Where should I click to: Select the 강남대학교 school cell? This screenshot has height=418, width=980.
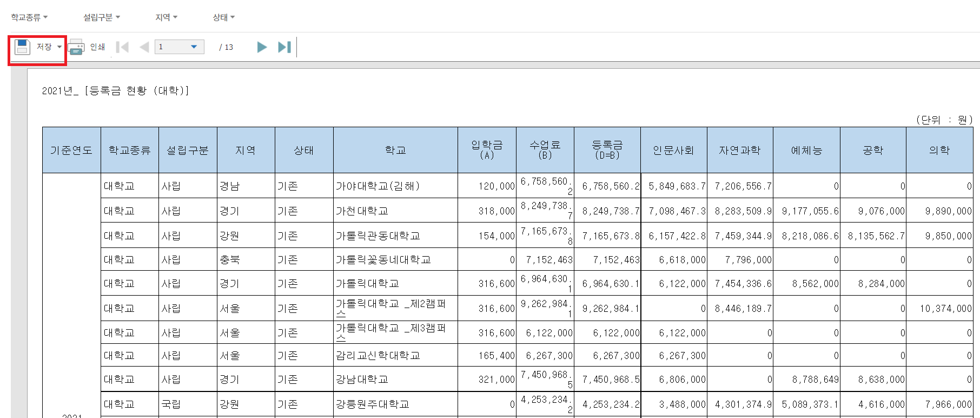click(x=395, y=379)
